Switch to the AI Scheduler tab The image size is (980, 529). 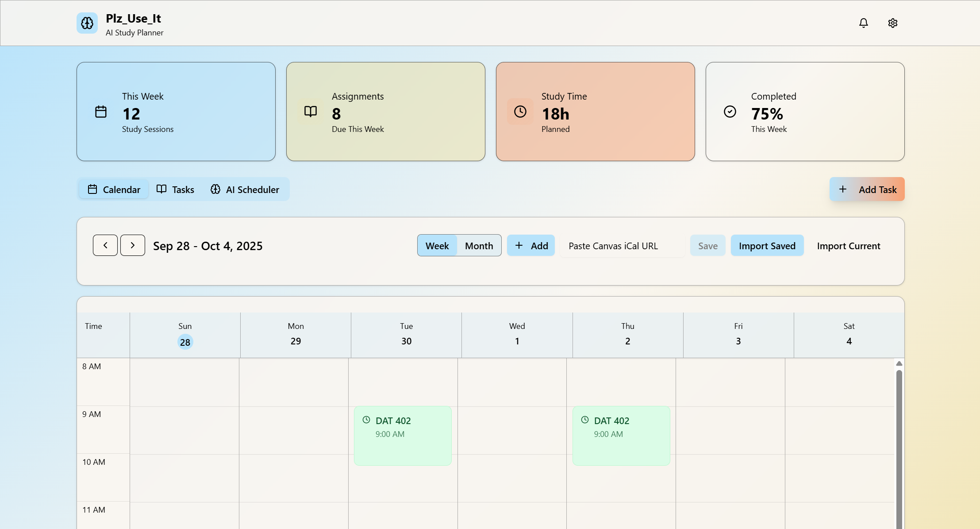245,189
